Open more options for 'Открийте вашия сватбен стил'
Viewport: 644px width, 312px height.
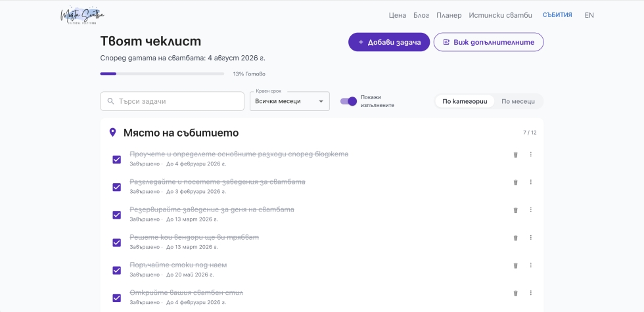[531, 293]
